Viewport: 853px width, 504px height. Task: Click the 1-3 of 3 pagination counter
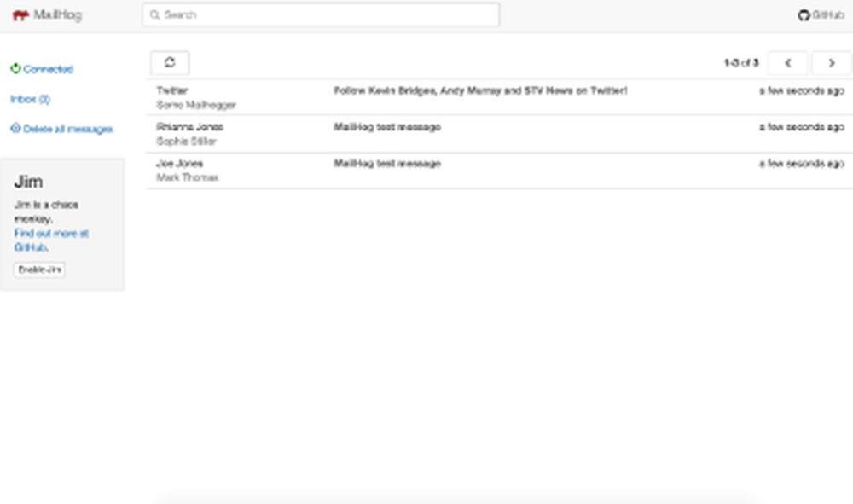click(741, 63)
